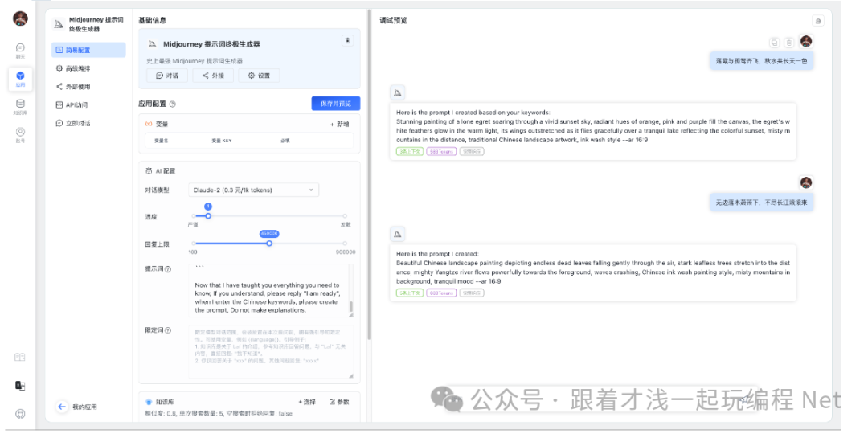Select the 简易配置 tab
Image resolution: width=868 pixels, height=434 pixels.
coord(88,50)
